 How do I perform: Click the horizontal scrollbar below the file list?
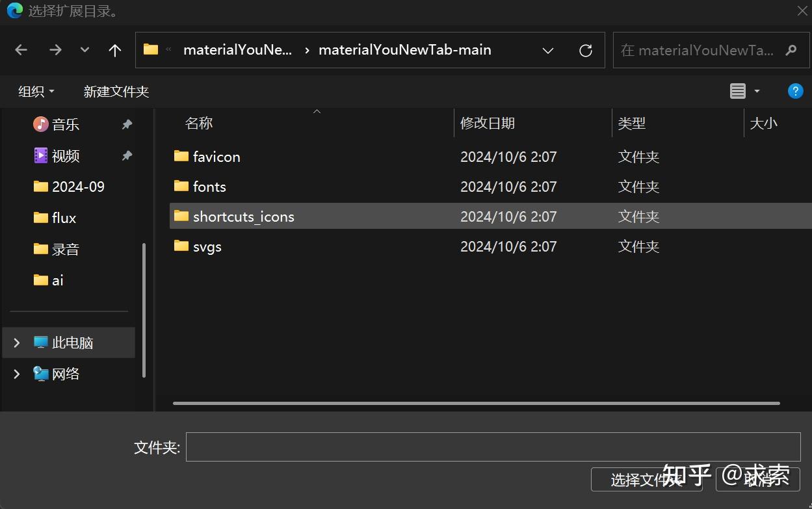[x=475, y=403]
